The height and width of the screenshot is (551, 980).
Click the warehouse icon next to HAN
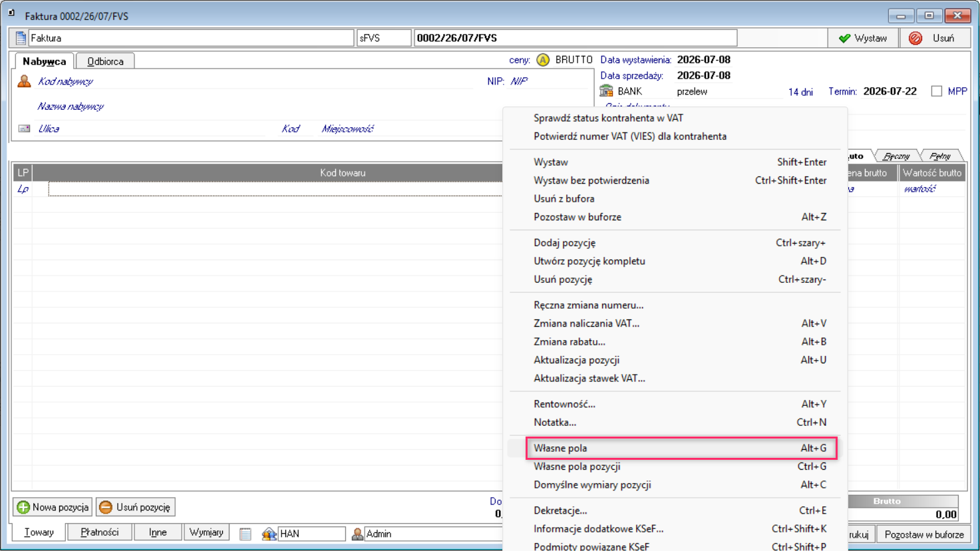(x=269, y=534)
